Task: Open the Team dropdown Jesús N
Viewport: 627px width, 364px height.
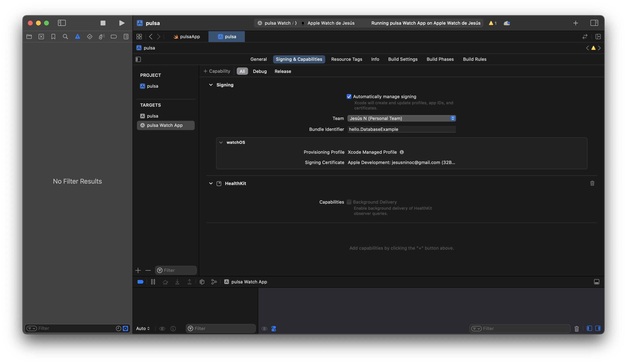Action: click(402, 118)
